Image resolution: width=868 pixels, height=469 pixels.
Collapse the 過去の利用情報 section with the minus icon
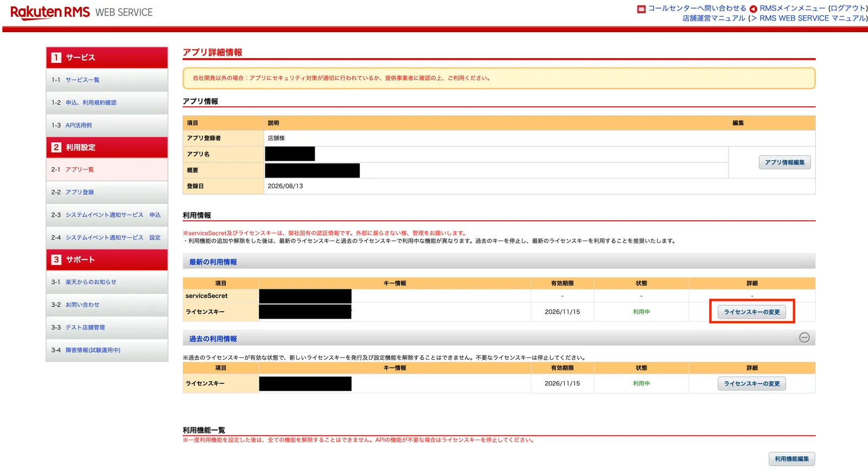(x=805, y=338)
